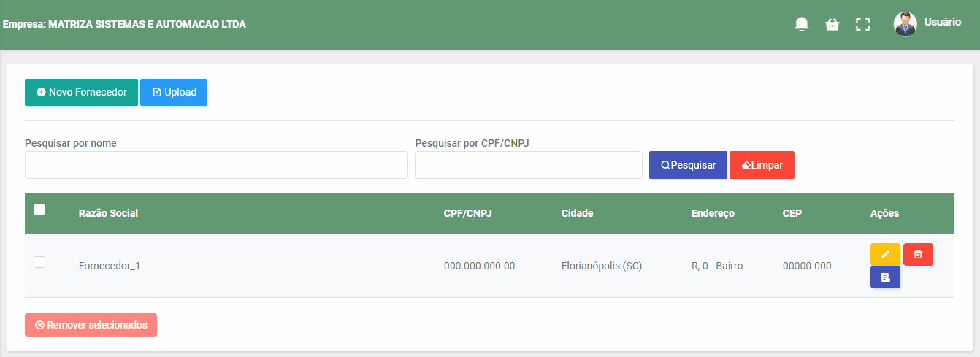Open the notifications bell

tap(802, 24)
